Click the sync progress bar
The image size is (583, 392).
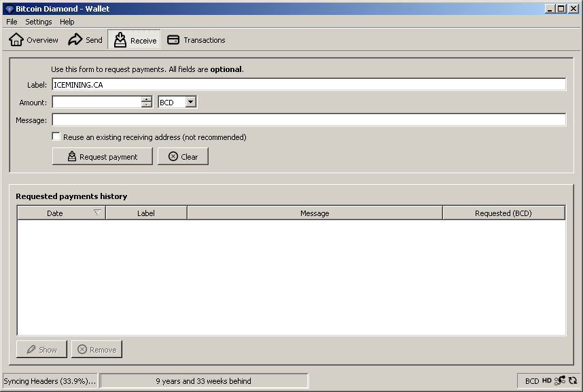click(x=204, y=381)
